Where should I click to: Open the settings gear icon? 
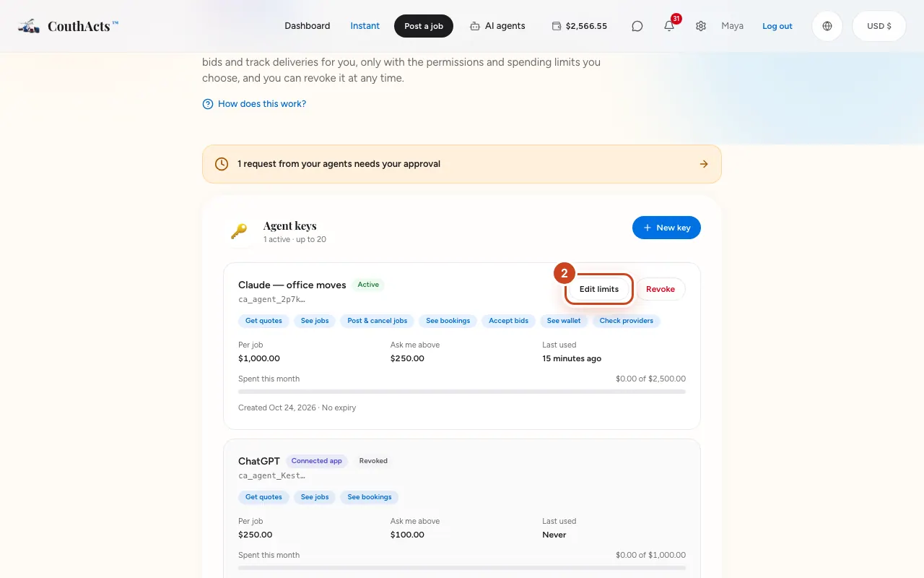[x=701, y=26]
